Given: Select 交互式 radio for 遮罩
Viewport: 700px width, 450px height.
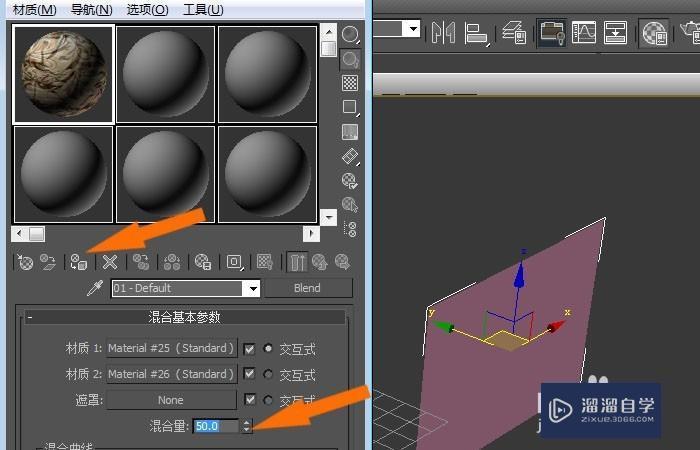Looking at the screenshot, I should [268, 400].
